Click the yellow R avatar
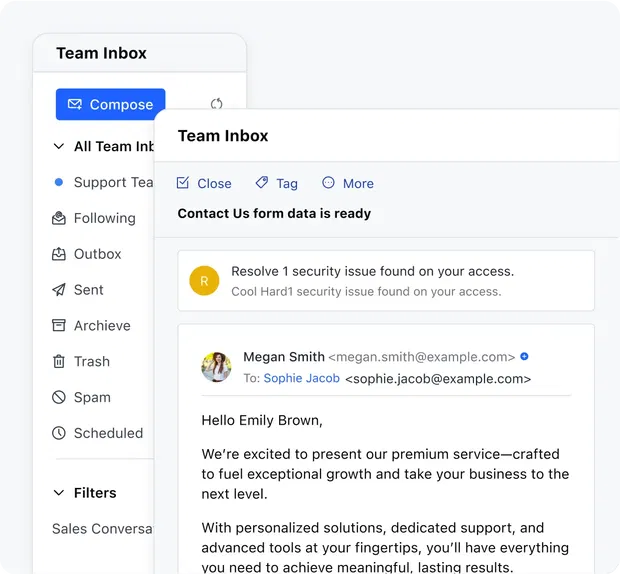Screen dimensions: 620x574 tap(204, 281)
